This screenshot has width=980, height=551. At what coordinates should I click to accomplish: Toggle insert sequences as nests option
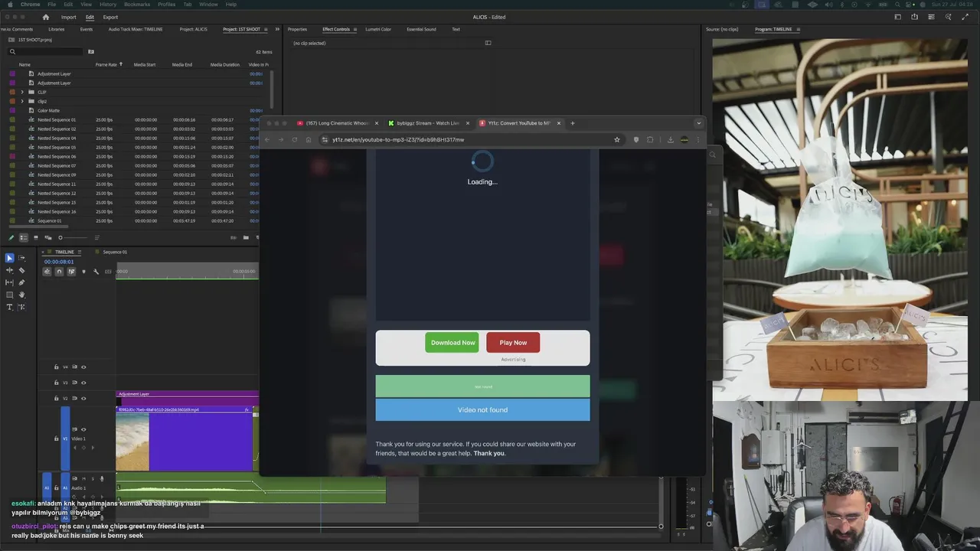point(47,272)
